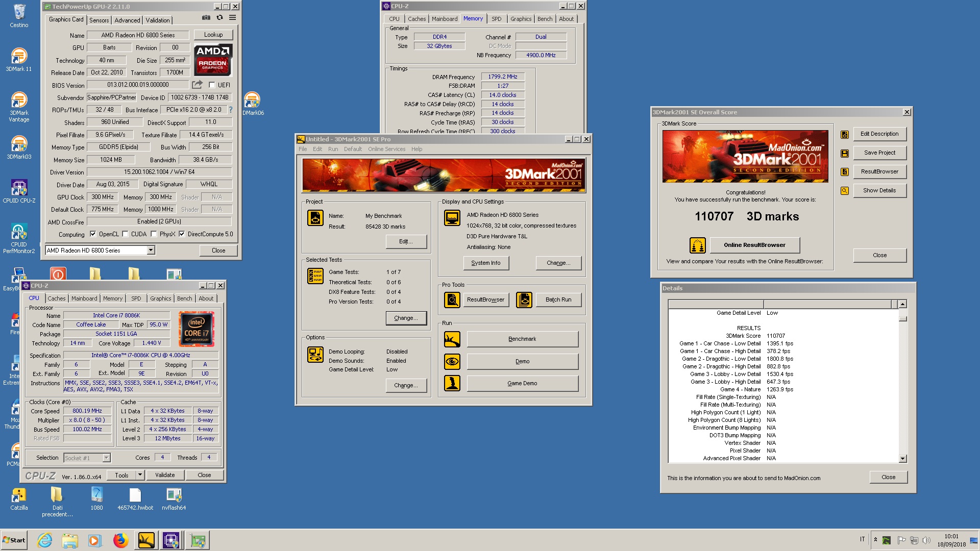Viewport: 980px width, 551px height.
Task: Click the GPU Name field in GPU-Z
Action: tap(138, 35)
